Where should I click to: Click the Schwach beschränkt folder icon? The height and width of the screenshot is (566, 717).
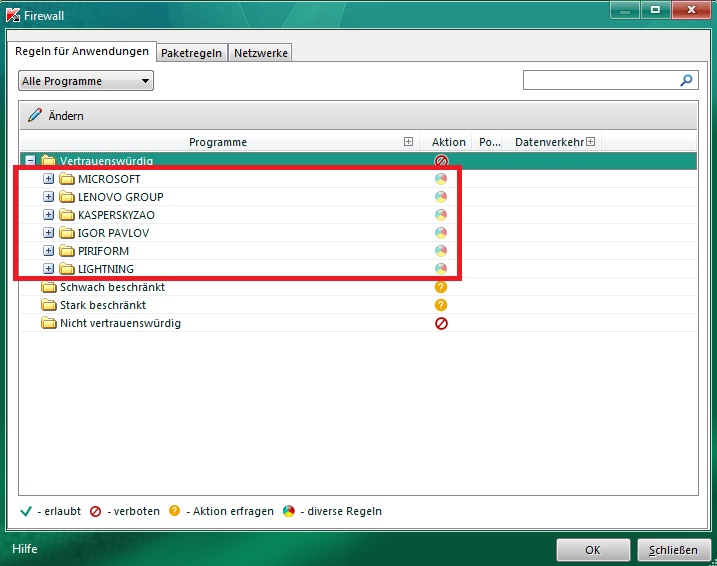point(48,287)
